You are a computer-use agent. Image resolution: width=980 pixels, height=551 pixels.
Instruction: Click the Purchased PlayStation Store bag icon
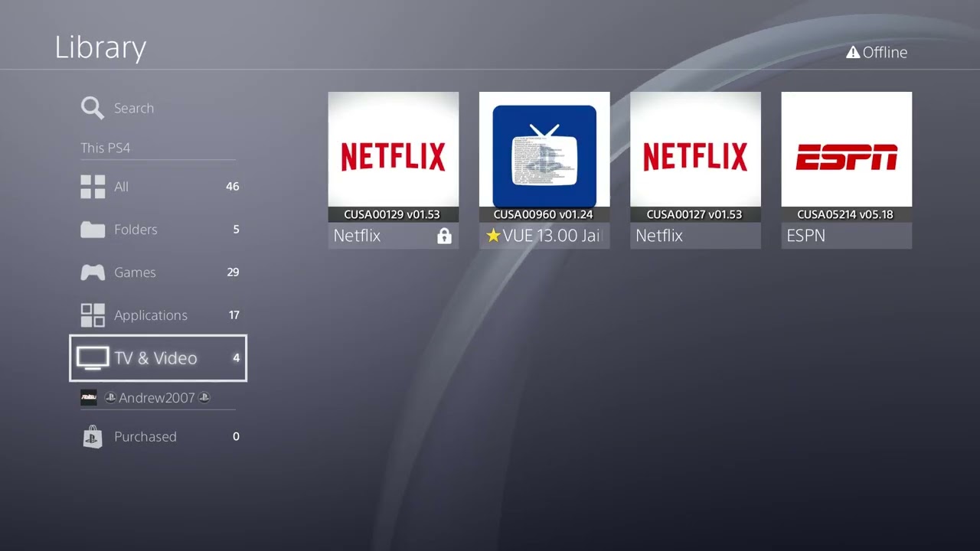(93, 437)
